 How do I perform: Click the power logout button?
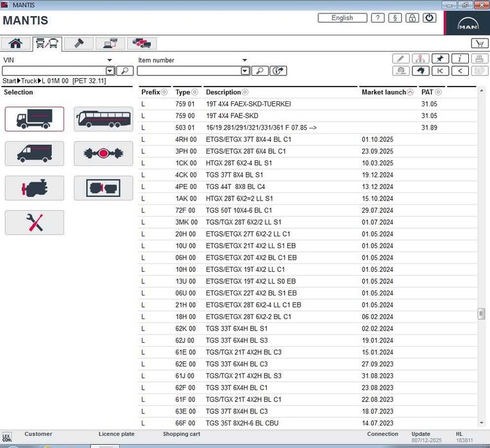coord(429,18)
